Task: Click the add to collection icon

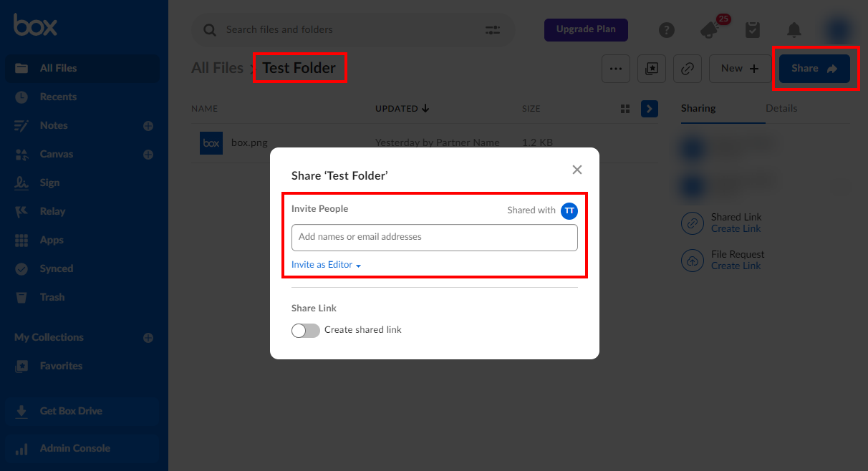Action: 652,69
